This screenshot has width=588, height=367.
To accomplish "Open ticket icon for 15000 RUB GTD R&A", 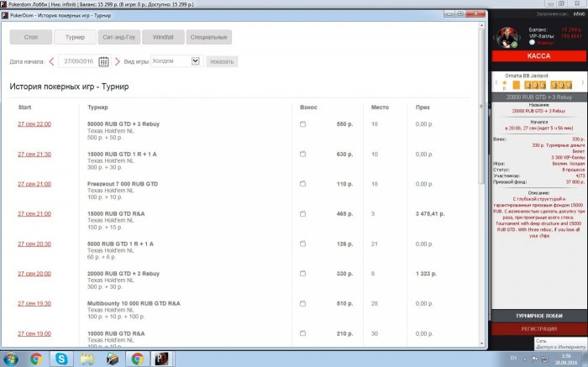I will coord(302,213).
